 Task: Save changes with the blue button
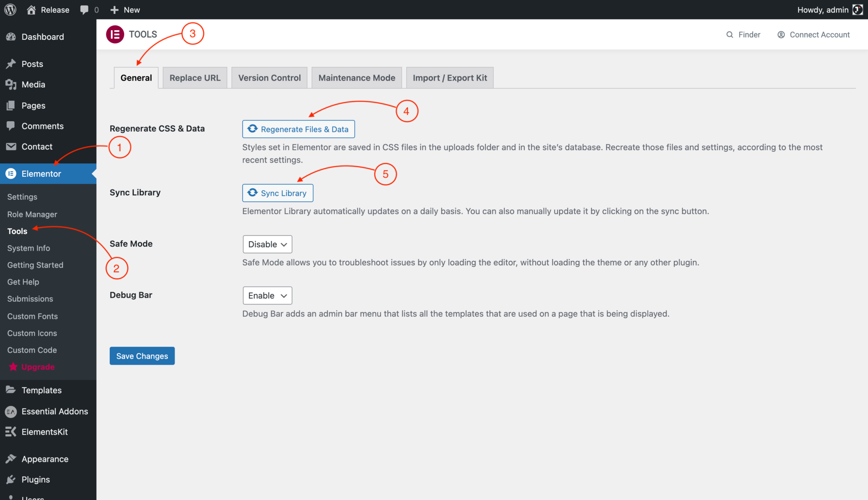(142, 356)
